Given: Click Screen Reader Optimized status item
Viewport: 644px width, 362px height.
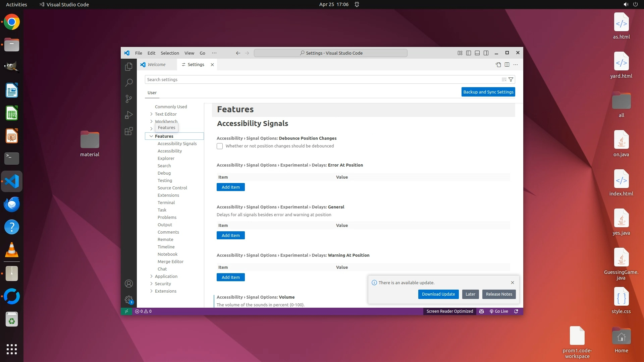Looking at the screenshot, I should point(449,311).
